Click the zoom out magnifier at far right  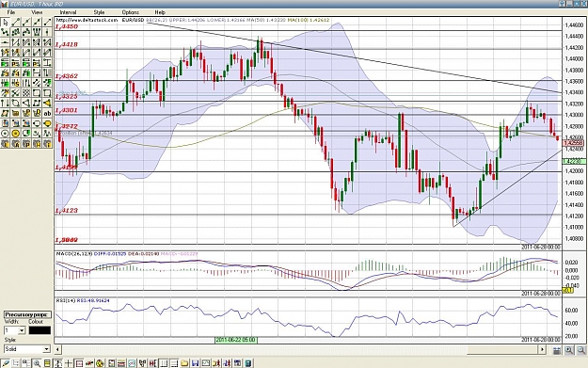tap(581, 350)
